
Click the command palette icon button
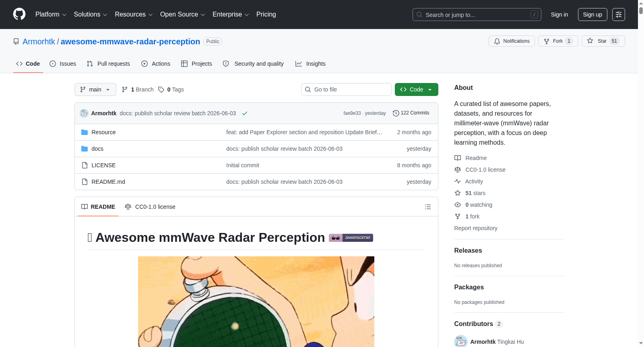click(619, 15)
